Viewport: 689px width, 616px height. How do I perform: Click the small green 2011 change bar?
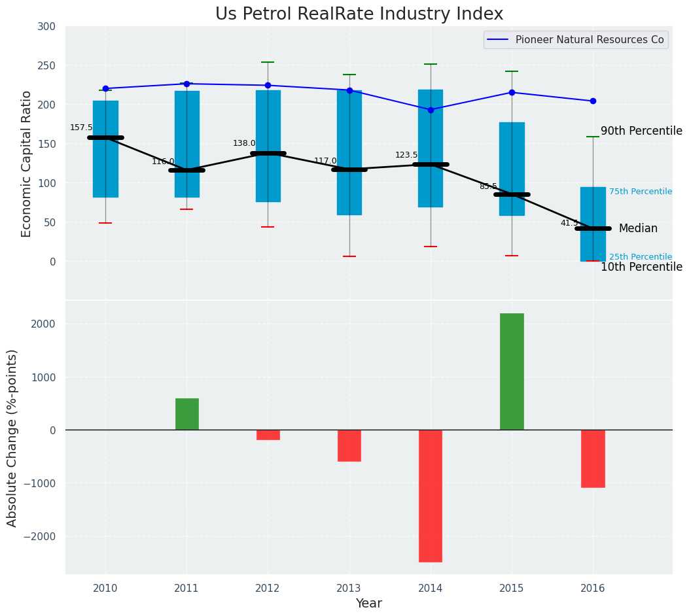187,414
